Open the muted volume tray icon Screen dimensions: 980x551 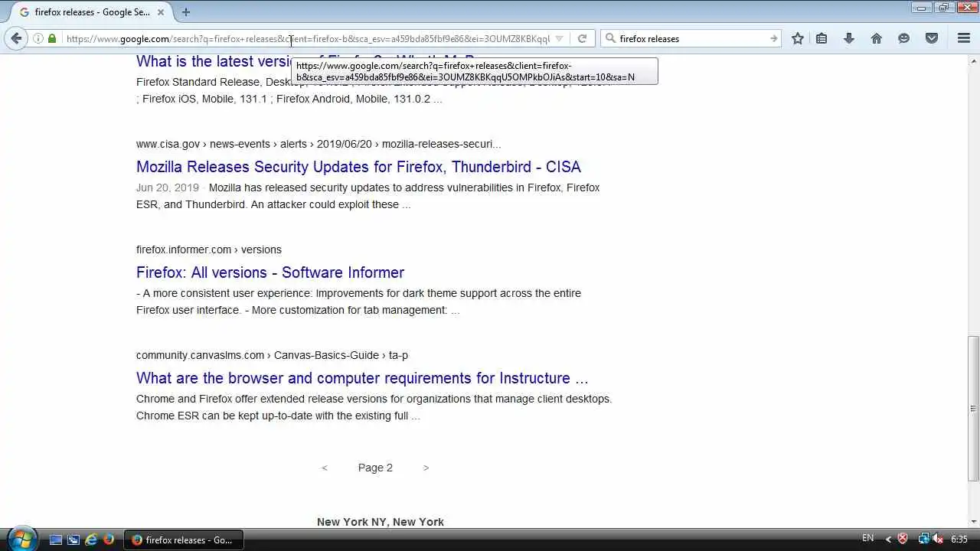tap(937, 540)
